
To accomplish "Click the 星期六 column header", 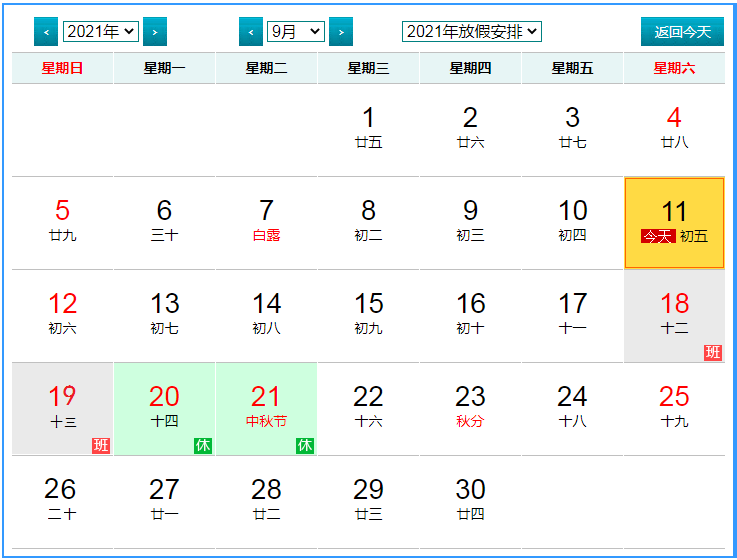I will tap(673, 68).
